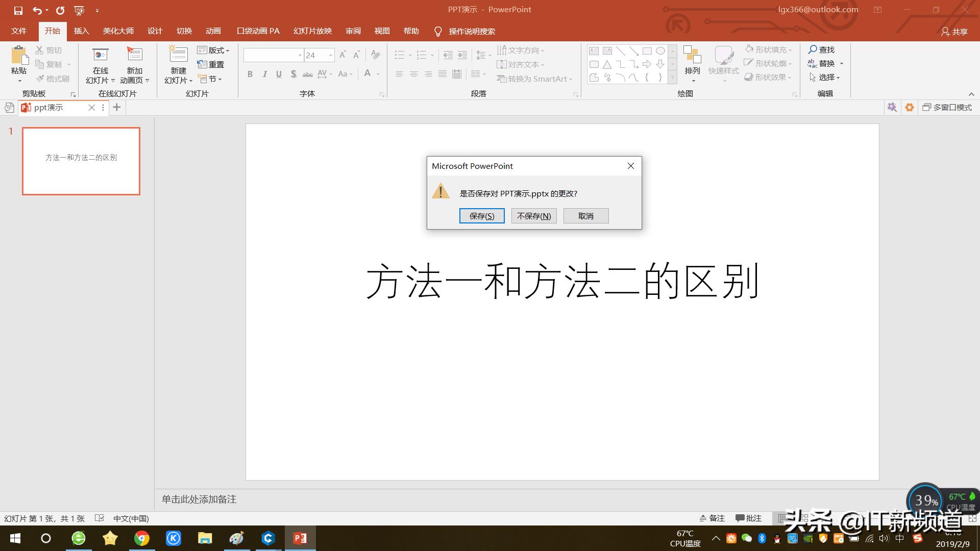Click the Save button in dialog
The image size is (980, 551).
481,216
